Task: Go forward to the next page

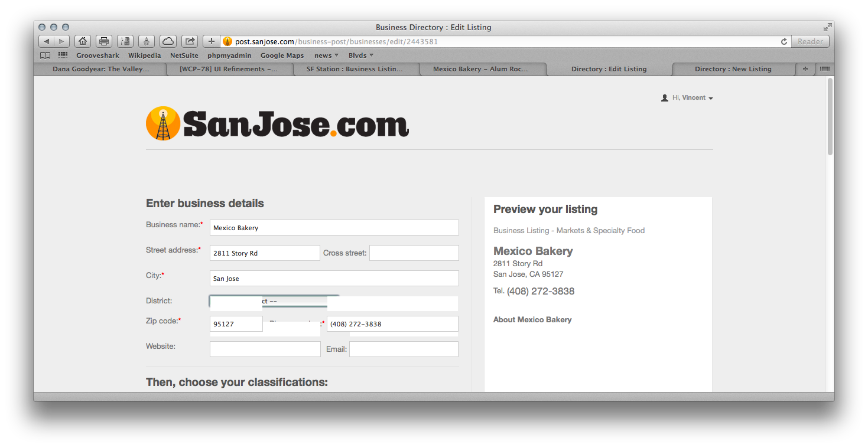Action: (62, 41)
